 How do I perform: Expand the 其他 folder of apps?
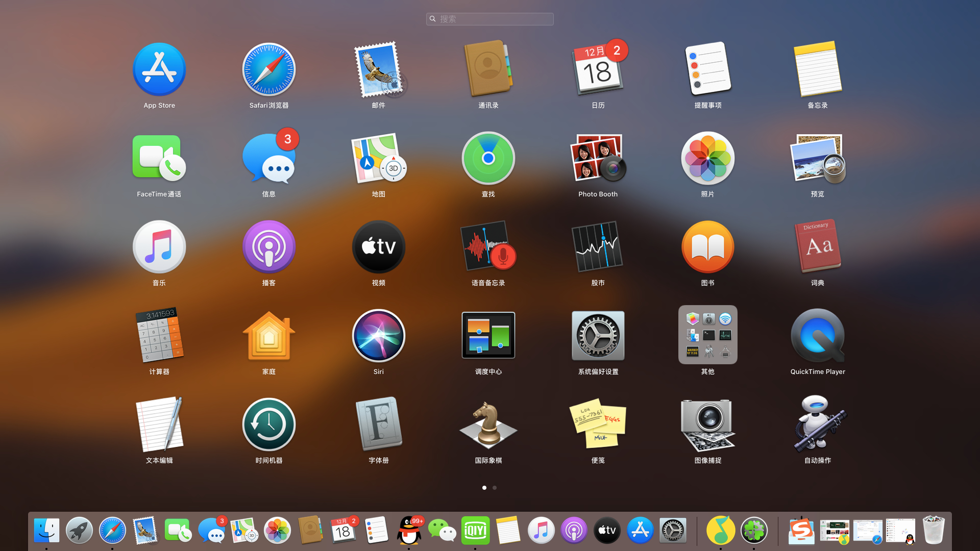pos(707,336)
